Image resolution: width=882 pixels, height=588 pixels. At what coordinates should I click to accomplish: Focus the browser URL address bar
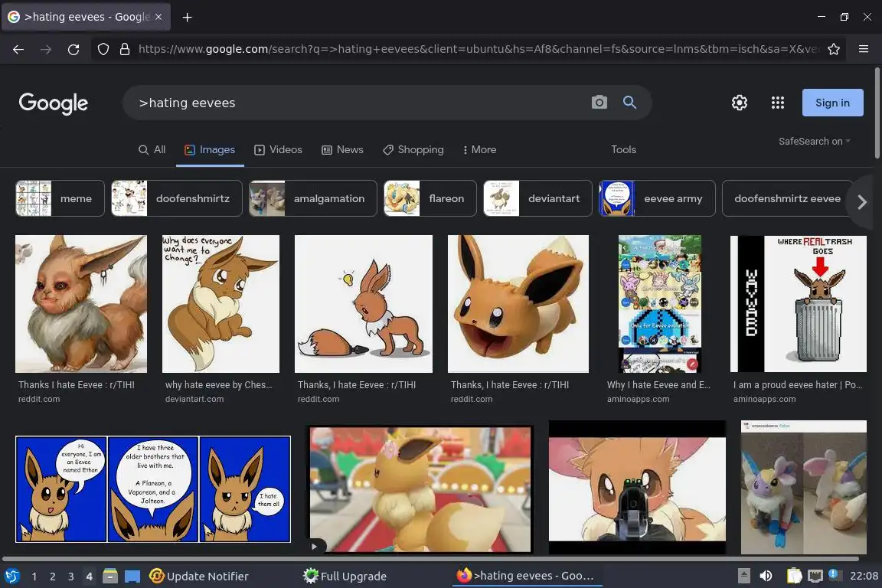coord(478,50)
